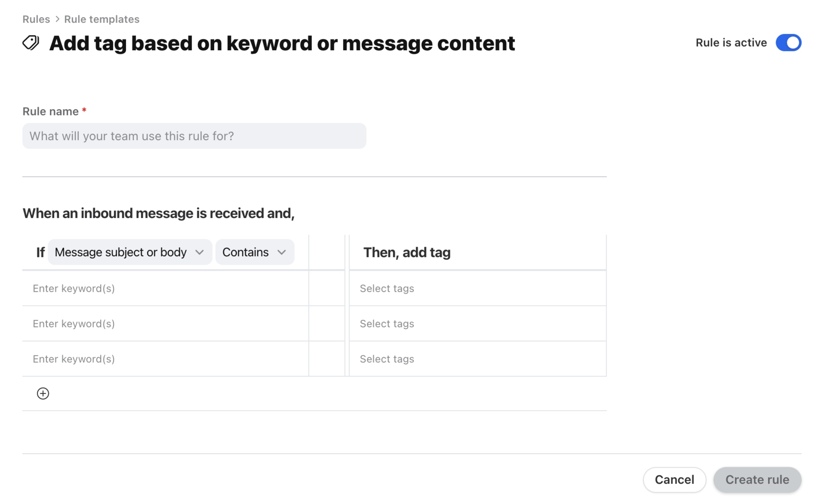Click the 'When an inbound message' heading
The image size is (824, 504).
click(x=159, y=213)
